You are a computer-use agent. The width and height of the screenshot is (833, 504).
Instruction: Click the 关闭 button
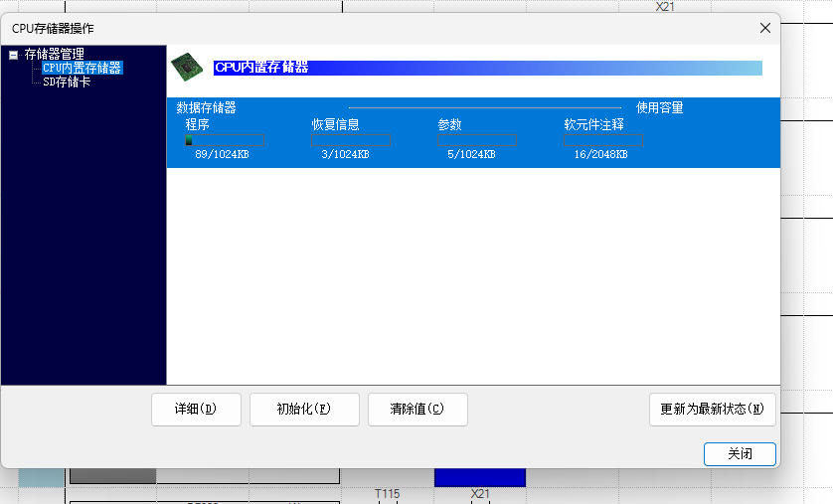(739, 453)
